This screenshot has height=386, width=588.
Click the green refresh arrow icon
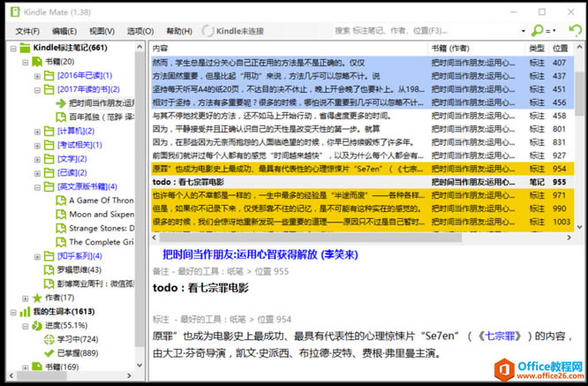click(x=575, y=30)
